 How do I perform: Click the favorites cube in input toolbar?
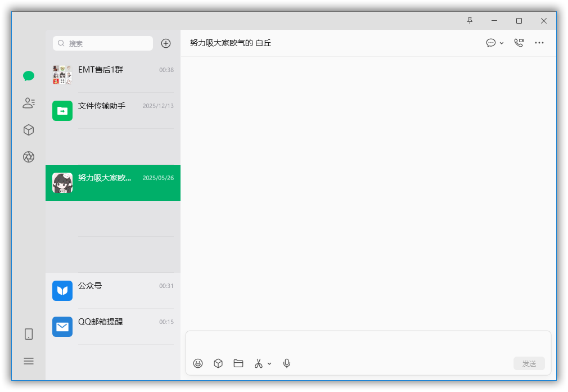click(218, 363)
